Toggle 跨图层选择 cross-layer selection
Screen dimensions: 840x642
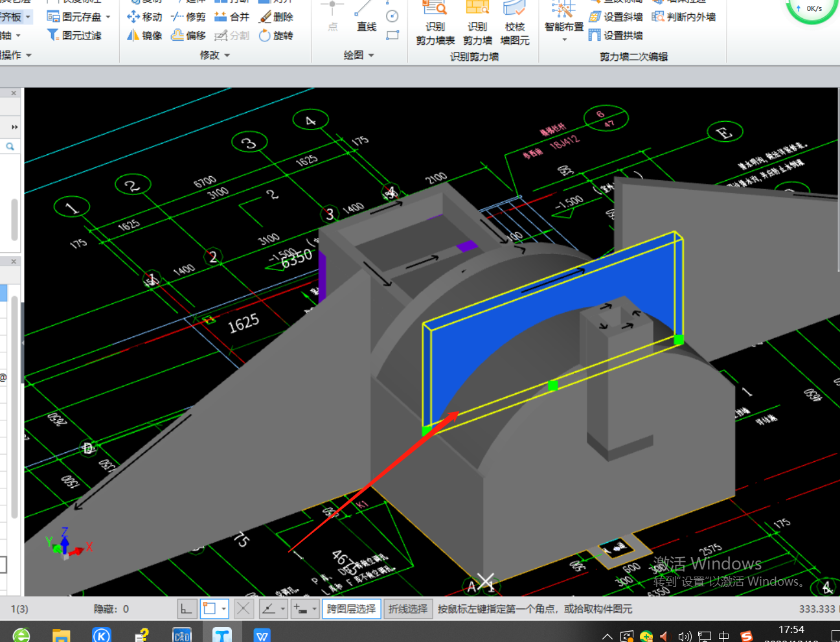pos(351,608)
